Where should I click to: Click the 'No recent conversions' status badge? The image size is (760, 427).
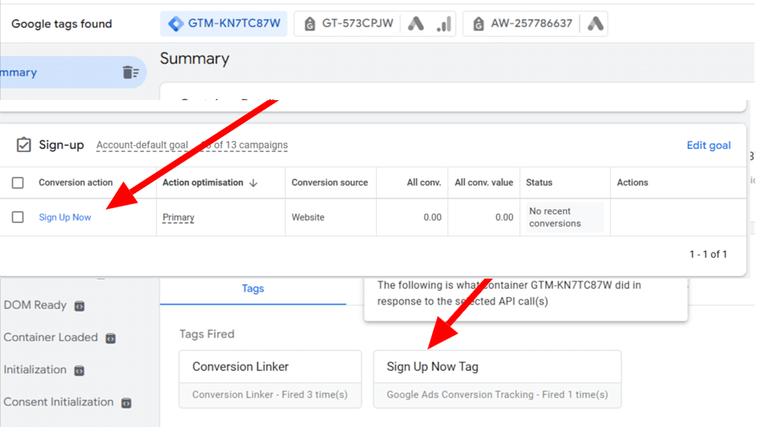pos(565,217)
